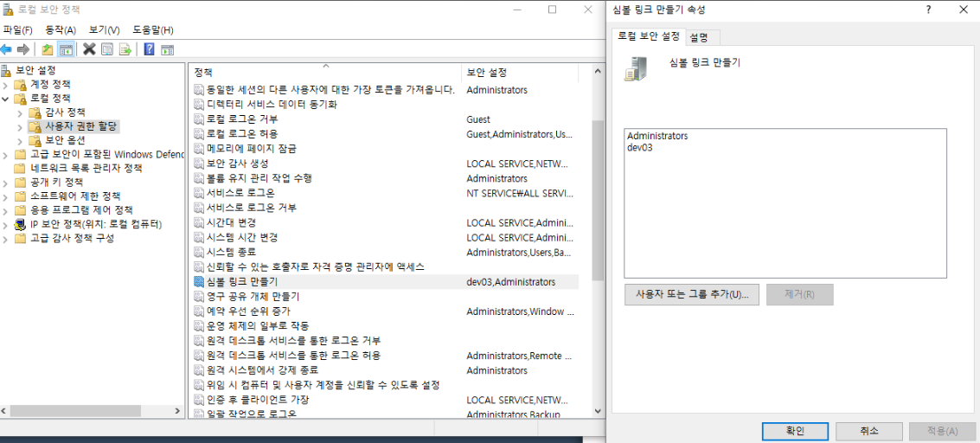Select Administrators in the dialog list
The image size is (980, 443).
(657, 135)
